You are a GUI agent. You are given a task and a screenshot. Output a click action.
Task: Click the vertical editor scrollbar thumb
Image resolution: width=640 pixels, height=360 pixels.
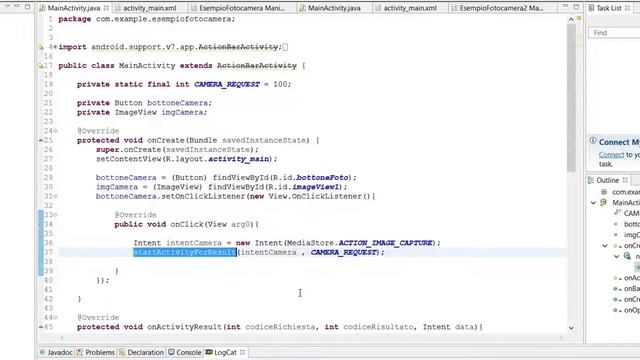(571, 98)
